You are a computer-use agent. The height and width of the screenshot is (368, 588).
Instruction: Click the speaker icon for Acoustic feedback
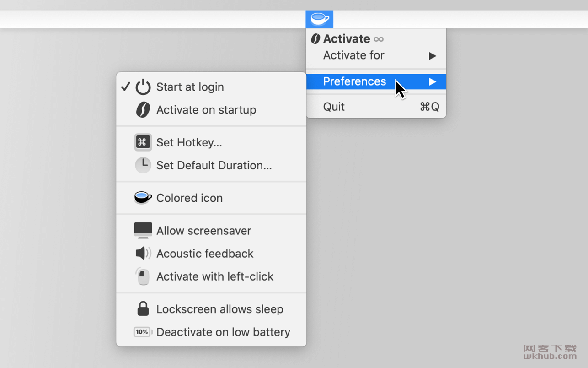pos(143,253)
